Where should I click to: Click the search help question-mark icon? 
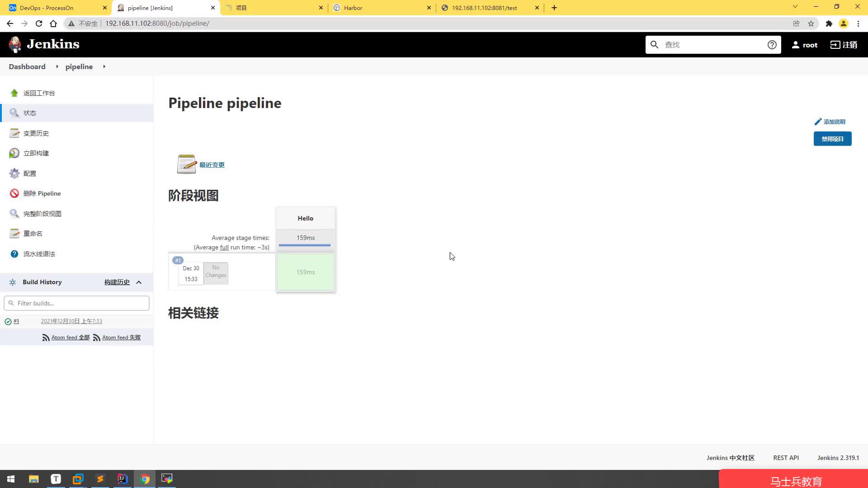(x=772, y=45)
